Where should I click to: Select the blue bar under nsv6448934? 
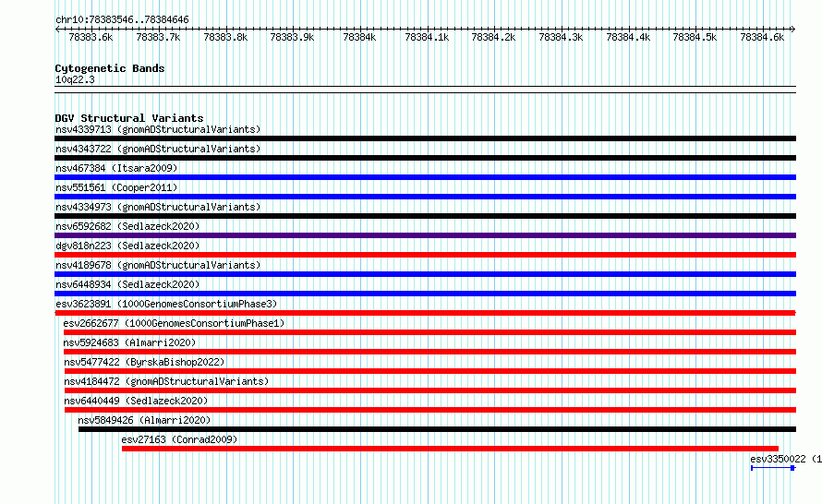(425, 294)
